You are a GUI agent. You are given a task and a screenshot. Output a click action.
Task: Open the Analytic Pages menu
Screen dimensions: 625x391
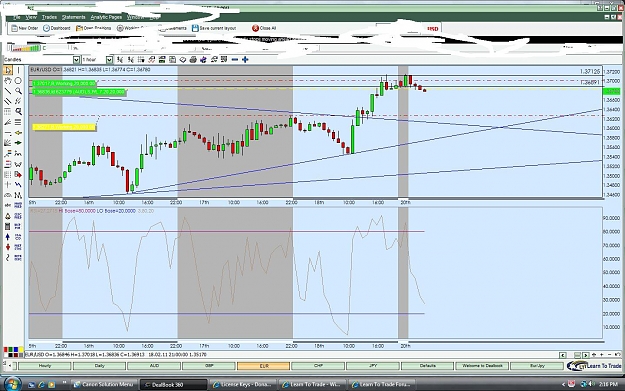point(106,17)
